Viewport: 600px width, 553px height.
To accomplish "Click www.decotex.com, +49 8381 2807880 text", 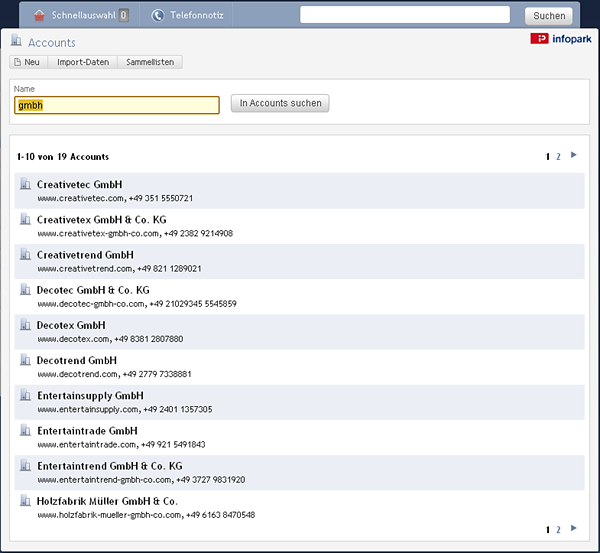I will click(110, 339).
